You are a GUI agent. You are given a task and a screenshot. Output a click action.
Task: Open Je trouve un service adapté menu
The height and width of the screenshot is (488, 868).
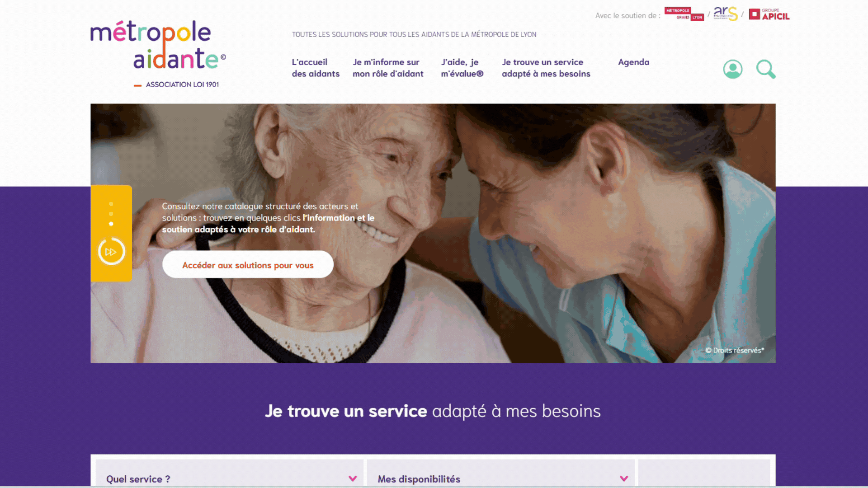click(x=546, y=68)
